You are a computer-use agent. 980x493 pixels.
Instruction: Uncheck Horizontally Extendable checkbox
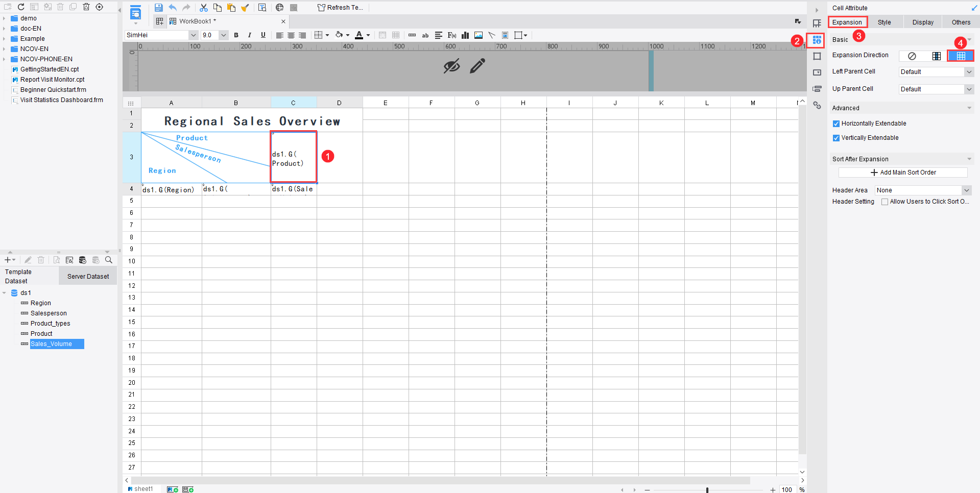tap(836, 124)
